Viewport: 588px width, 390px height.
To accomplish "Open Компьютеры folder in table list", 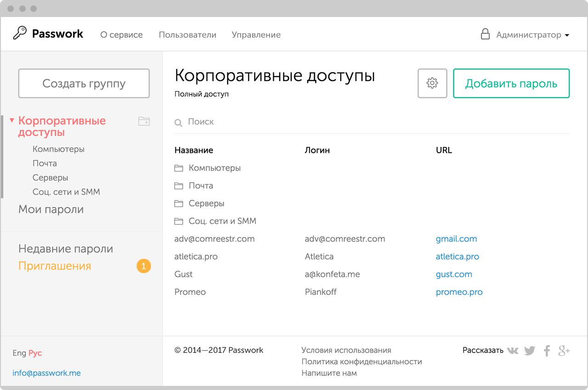I will click(x=215, y=168).
